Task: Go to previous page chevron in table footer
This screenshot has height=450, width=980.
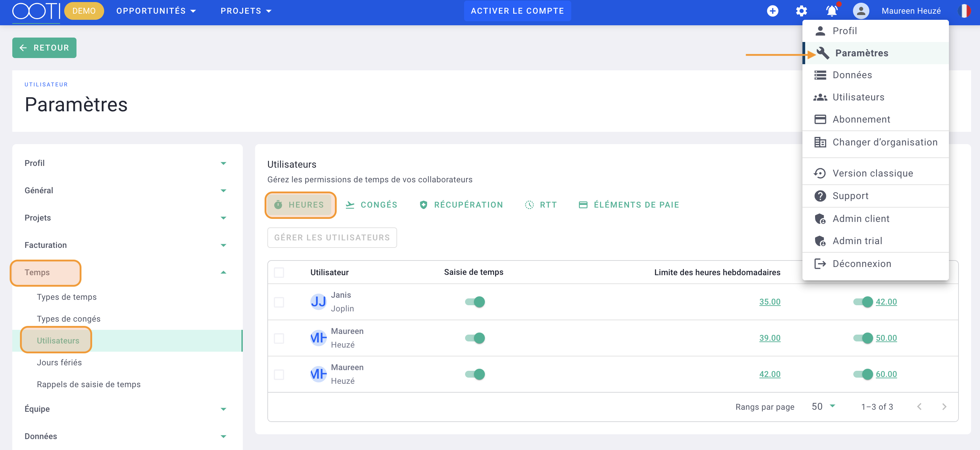Action: pos(919,407)
